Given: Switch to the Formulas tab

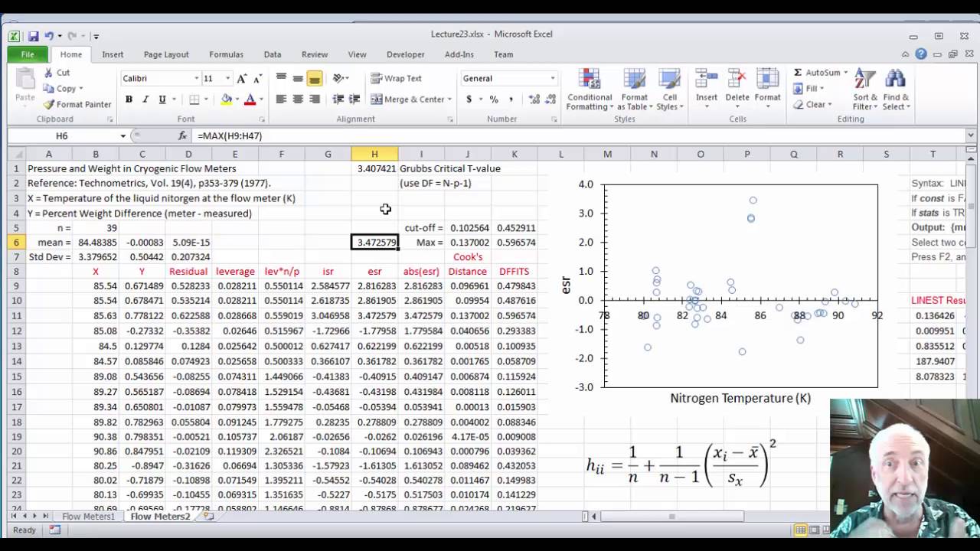Looking at the screenshot, I should point(226,54).
